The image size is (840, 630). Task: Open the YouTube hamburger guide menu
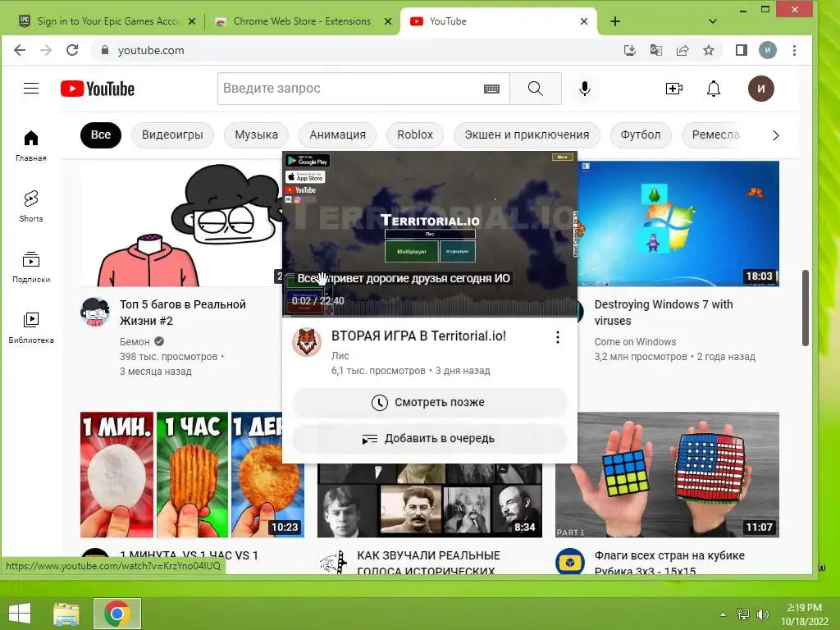tap(31, 89)
